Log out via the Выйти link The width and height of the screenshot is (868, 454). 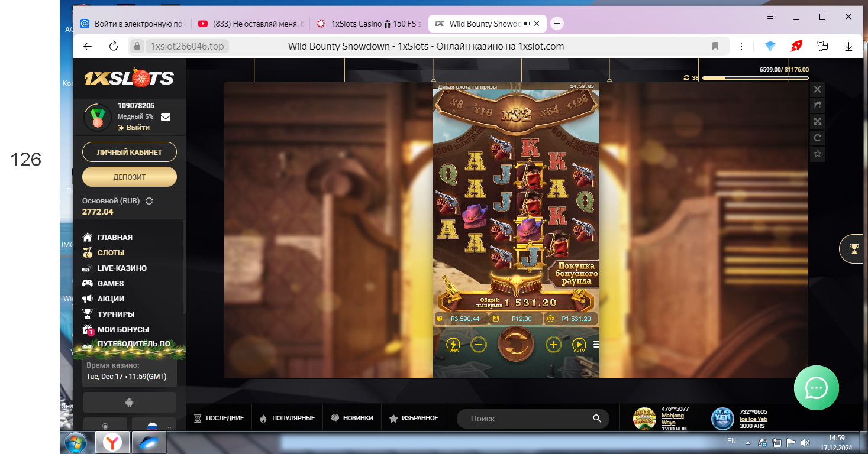(134, 128)
